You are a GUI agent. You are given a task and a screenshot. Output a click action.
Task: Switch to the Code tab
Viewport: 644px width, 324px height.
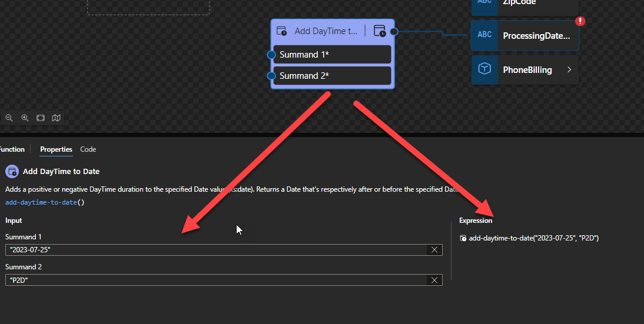tap(88, 149)
